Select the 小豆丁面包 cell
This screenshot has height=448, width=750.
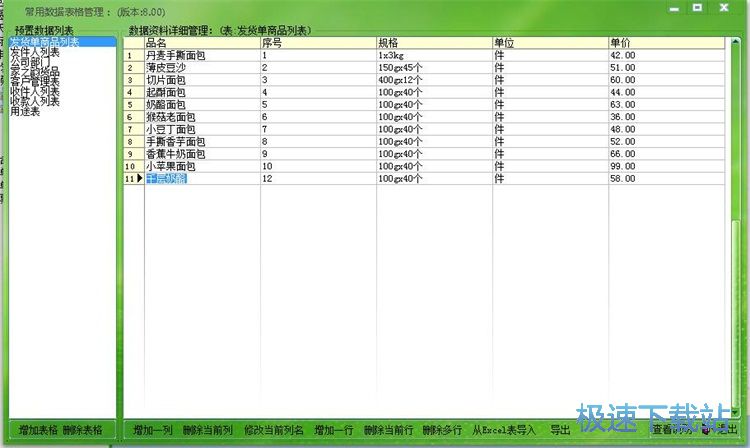click(202, 129)
